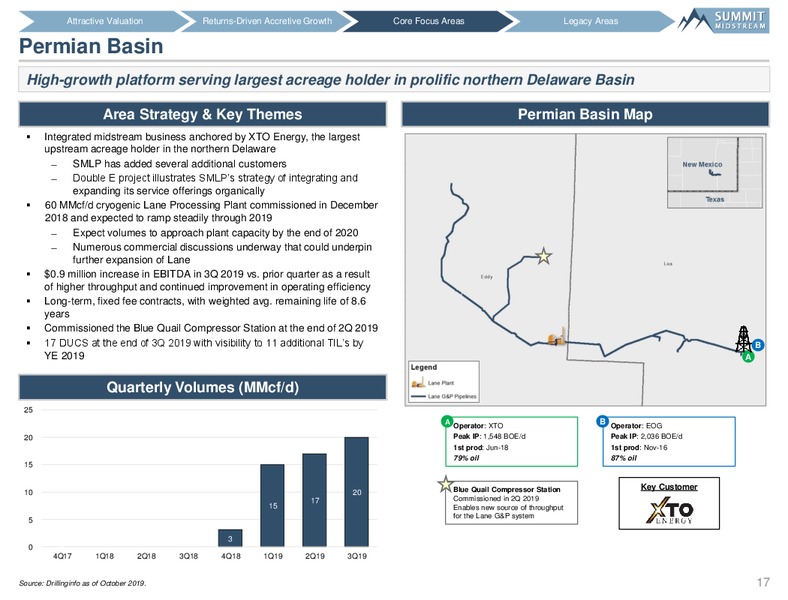
Task: Click Integrated midstream business anchored bullet
Action: (202, 143)
